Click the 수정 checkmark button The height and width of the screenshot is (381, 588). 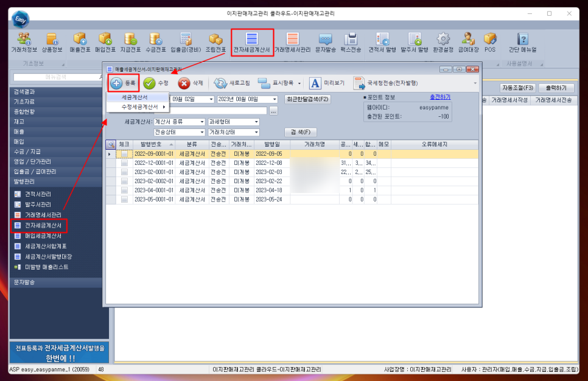156,83
